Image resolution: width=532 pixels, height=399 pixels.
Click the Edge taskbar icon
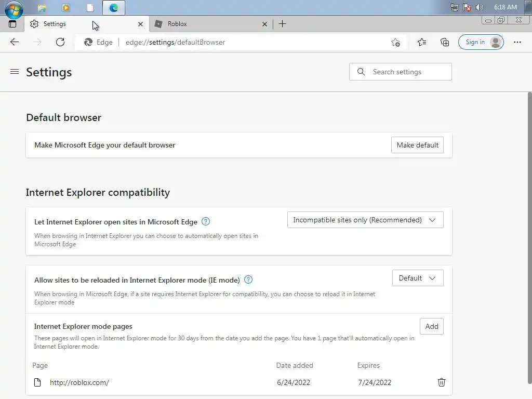tap(114, 7)
